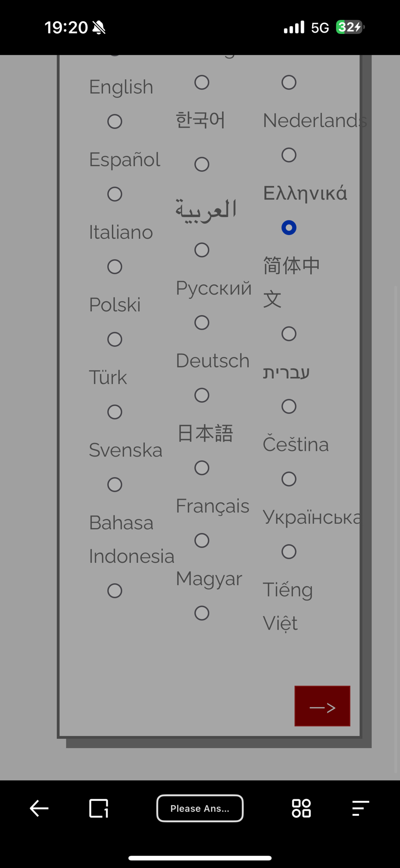Open the four-squares grid icon
Screen dimensions: 400x868
click(x=301, y=808)
